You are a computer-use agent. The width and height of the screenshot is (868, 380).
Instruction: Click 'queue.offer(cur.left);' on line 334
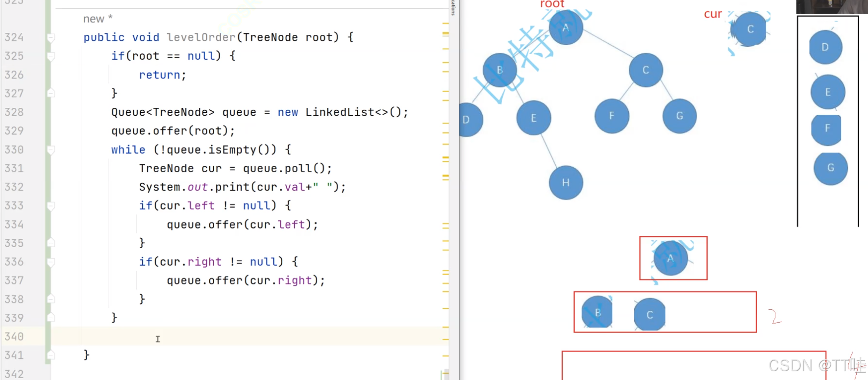click(x=243, y=225)
